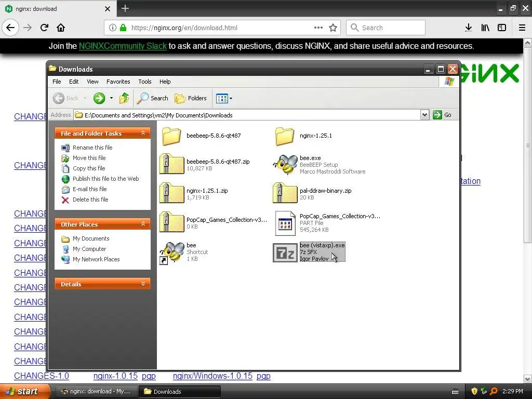Select the PopCap PART File icon
Viewport: 532px width, 399px height.
(285, 223)
